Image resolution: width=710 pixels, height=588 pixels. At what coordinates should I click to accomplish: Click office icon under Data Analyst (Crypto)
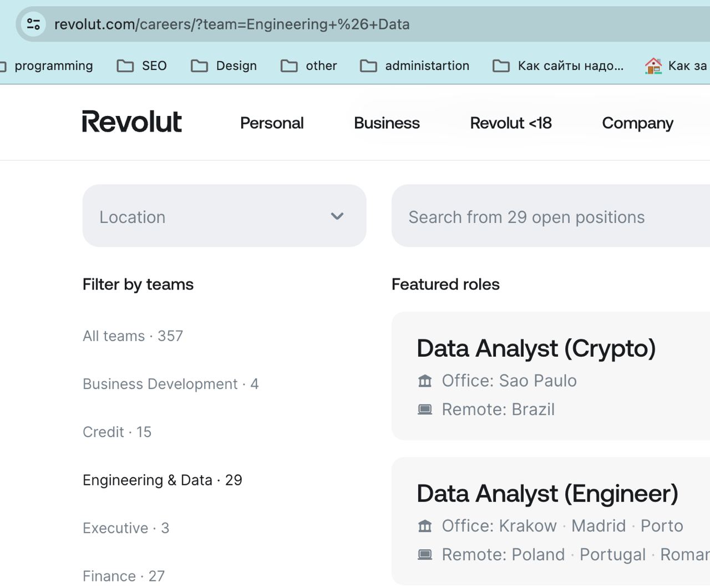425,381
